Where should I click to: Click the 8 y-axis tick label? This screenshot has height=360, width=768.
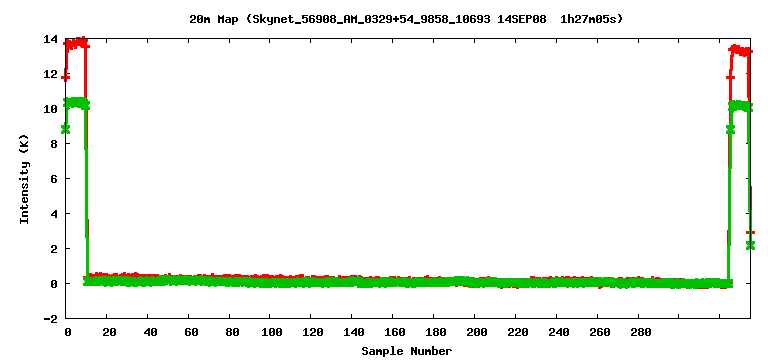[x=55, y=144]
